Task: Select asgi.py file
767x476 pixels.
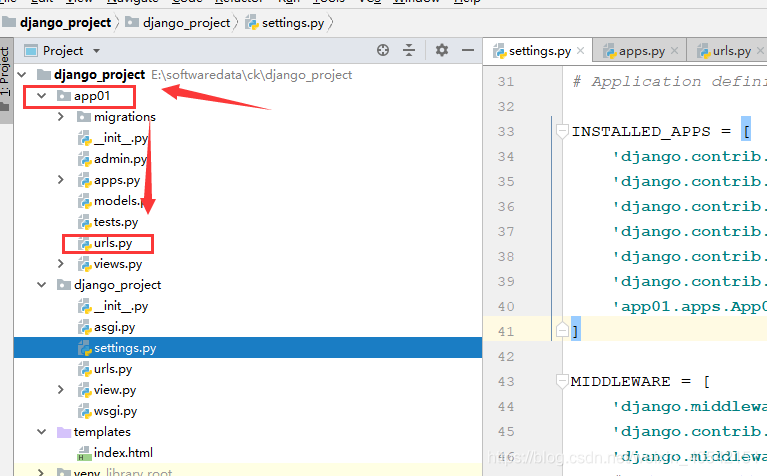Action: 114,327
